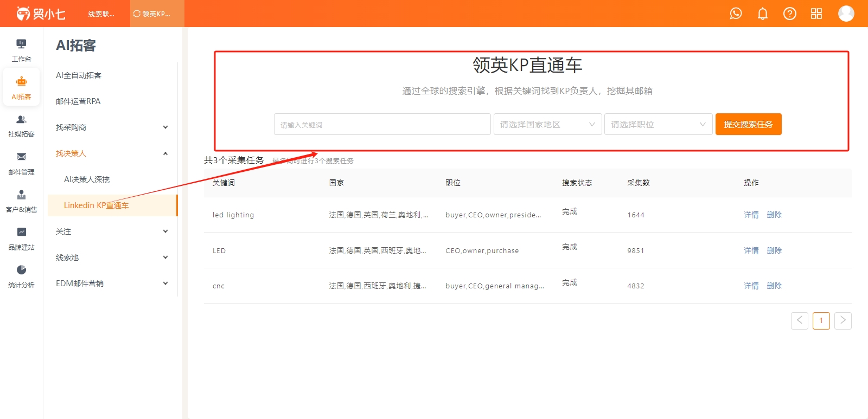
Task: Open the 工作台 workbench sidebar icon
Action: pos(21,50)
